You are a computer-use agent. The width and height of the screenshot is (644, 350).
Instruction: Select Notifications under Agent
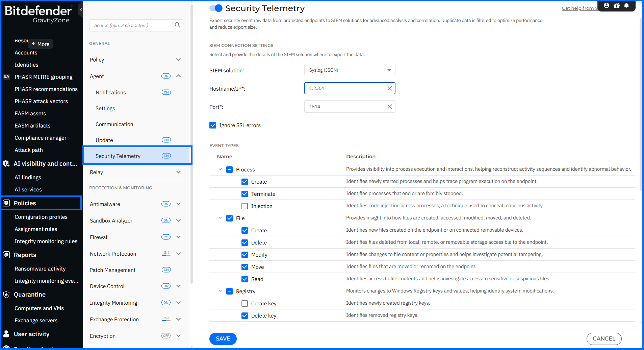pyautogui.click(x=111, y=92)
